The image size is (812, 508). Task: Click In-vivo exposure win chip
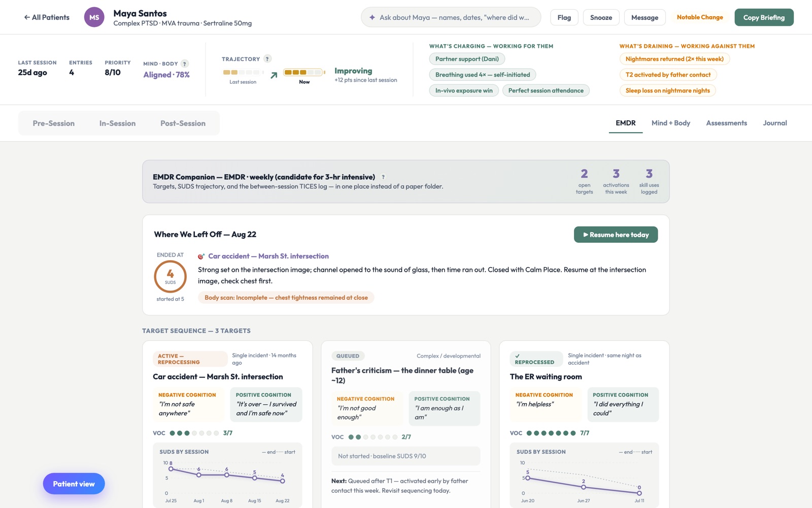(464, 90)
